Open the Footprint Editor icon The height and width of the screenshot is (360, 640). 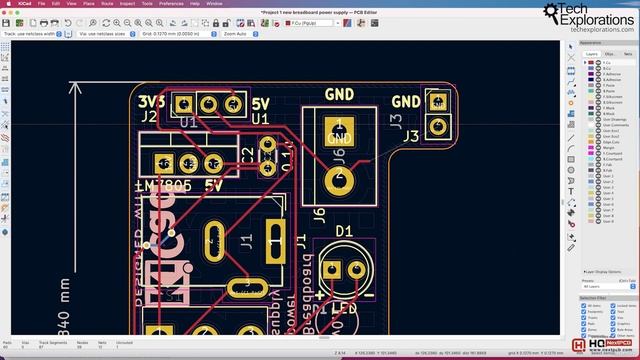coord(240,23)
